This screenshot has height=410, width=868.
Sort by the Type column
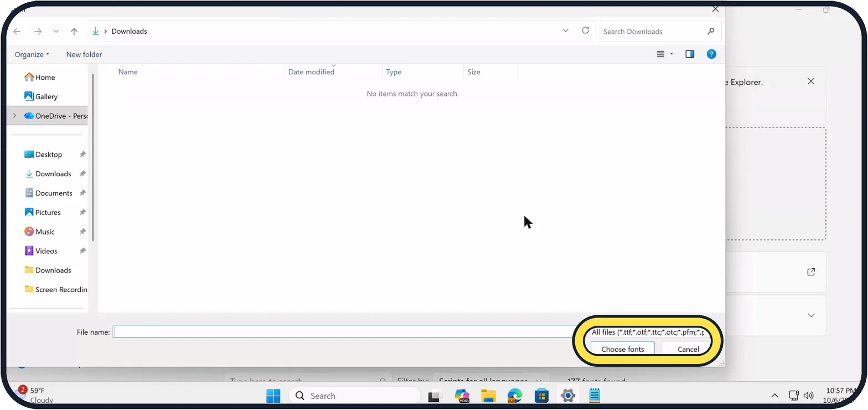[394, 72]
